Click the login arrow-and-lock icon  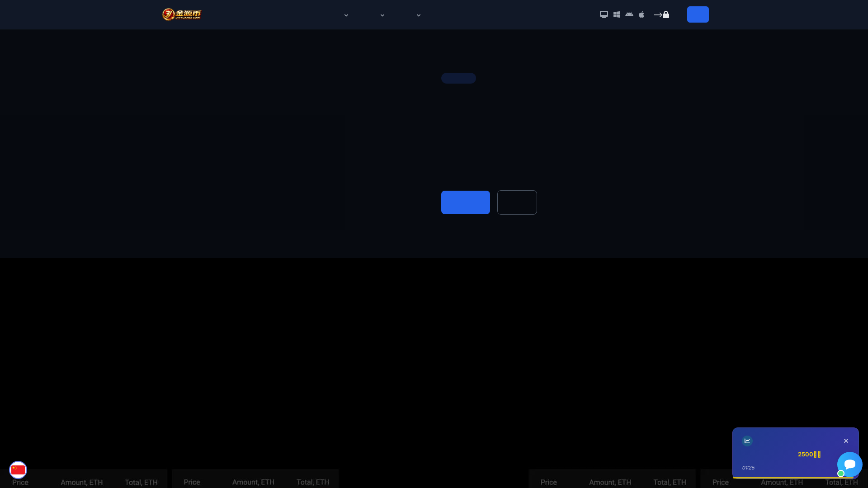click(x=662, y=14)
